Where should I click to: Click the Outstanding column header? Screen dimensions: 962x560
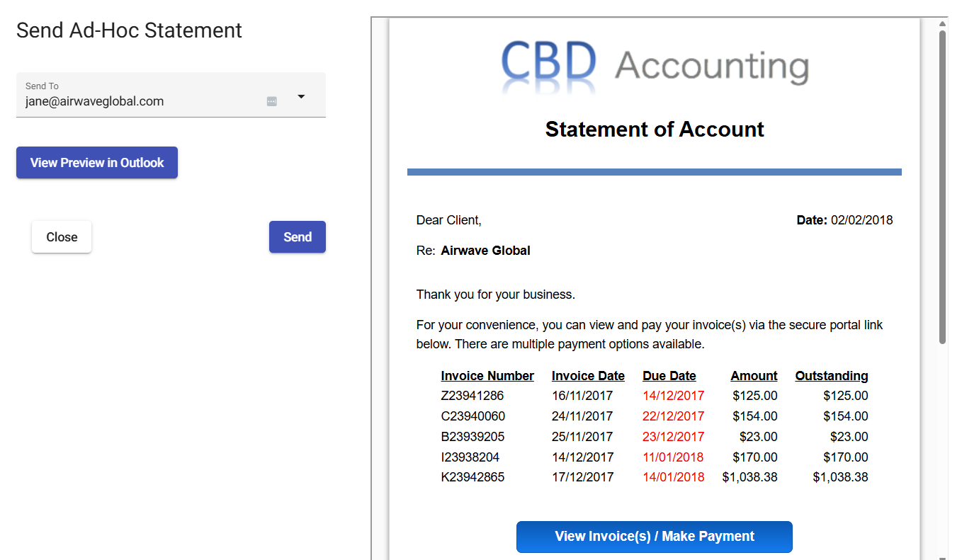click(x=831, y=376)
